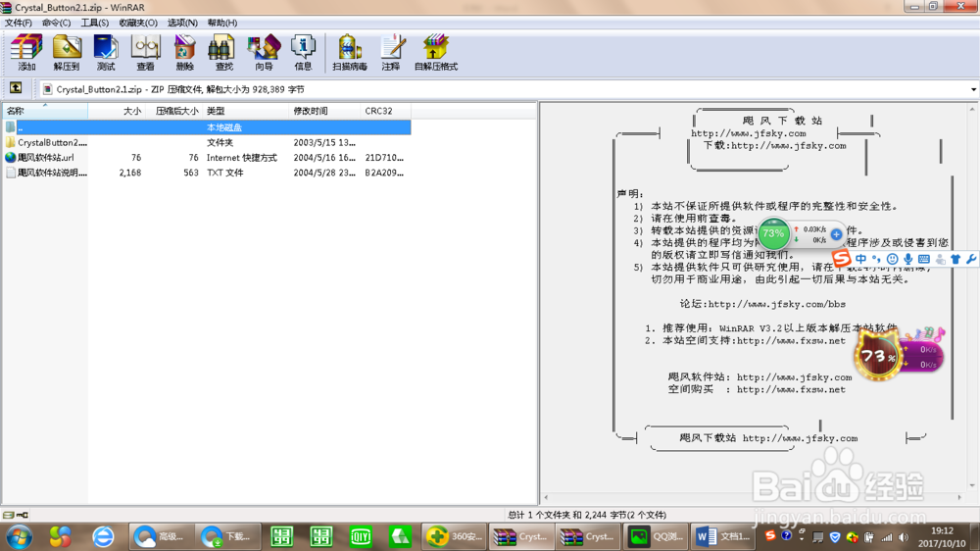Click the Sogou wrench settings icon

[971, 259]
